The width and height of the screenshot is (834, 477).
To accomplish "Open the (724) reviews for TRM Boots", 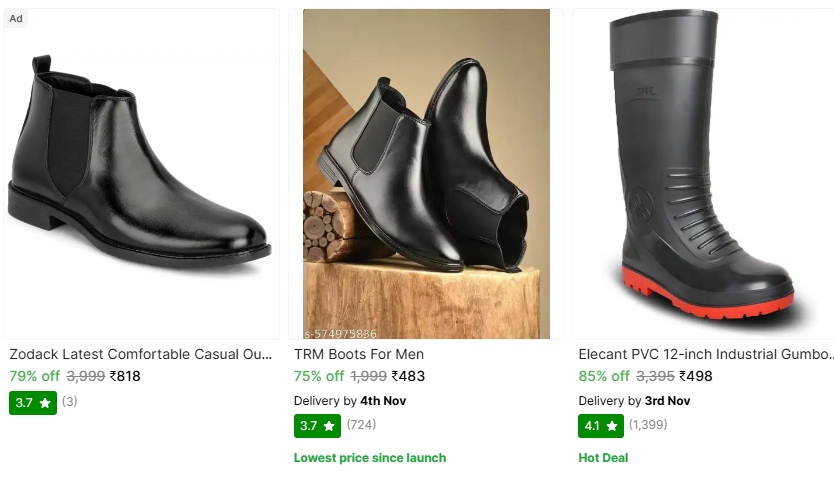I will [x=362, y=425].
